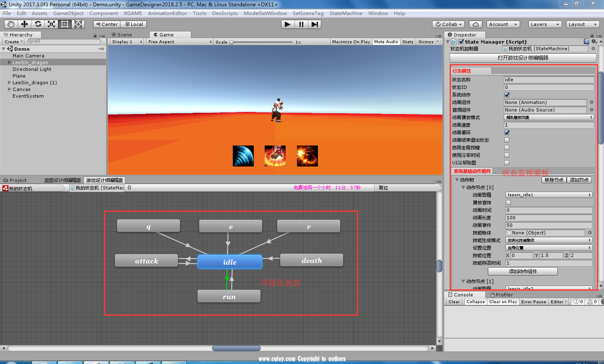Viewport: 604px width, 364px height.
Task: Click the Pause button
Action: tap(301, 24)
